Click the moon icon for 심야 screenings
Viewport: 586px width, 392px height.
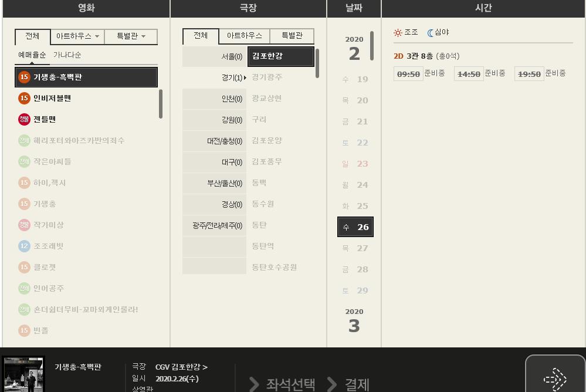click(x=430, y=32)
